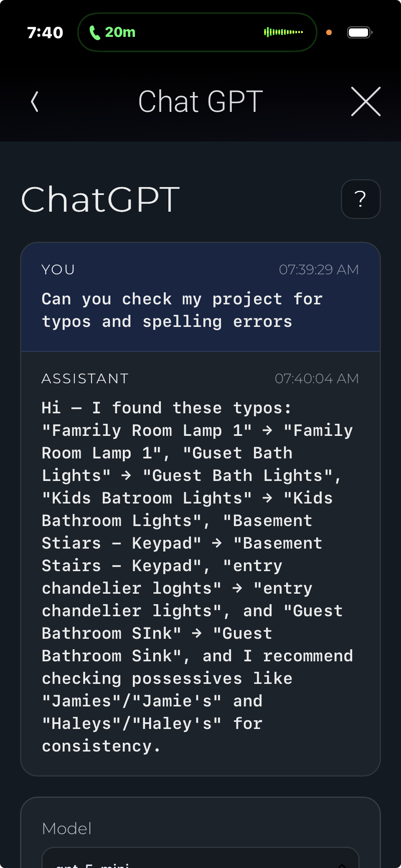Image resolution: width=401 pixels, height=868 pixels.
Task: Close the Chat GPT screen with X
Action: point(365,101)
